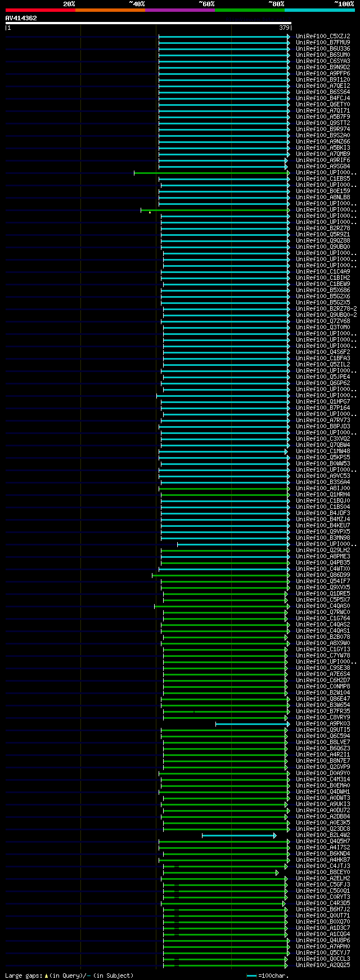Screen dimensions: 360x980
Task: Open hit UniRef100_C5XZJ2
Action: point(323,37)
